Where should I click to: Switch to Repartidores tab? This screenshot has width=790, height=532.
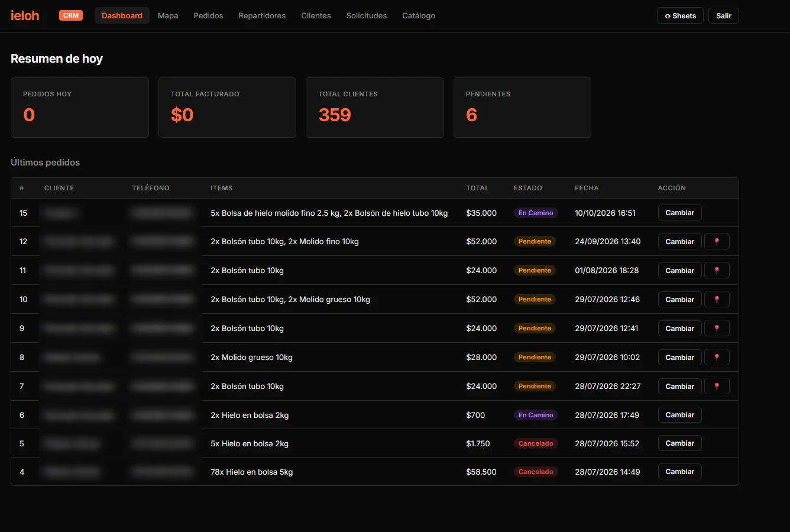[x=262, y=15]
